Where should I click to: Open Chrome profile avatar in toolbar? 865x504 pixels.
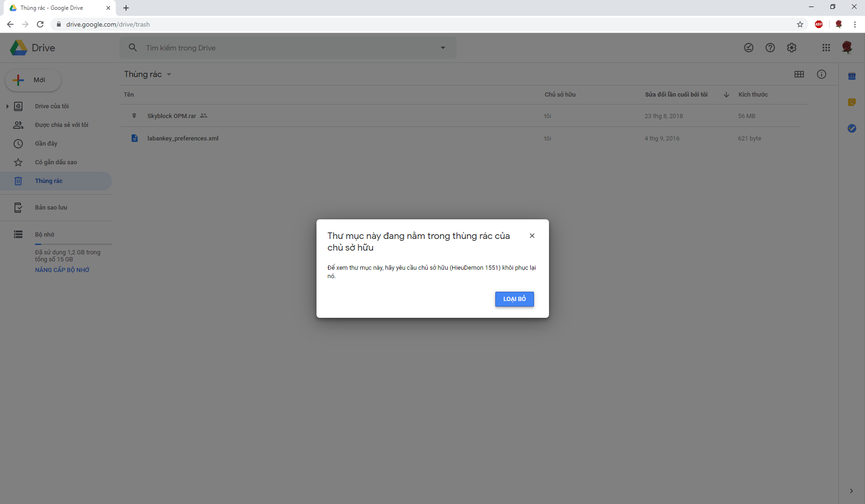(839, 24)
